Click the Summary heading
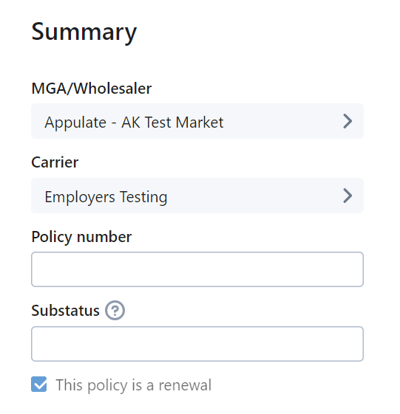Image resolution: width=400 pixels, height=414 pixels. click(x=84, y=32)
